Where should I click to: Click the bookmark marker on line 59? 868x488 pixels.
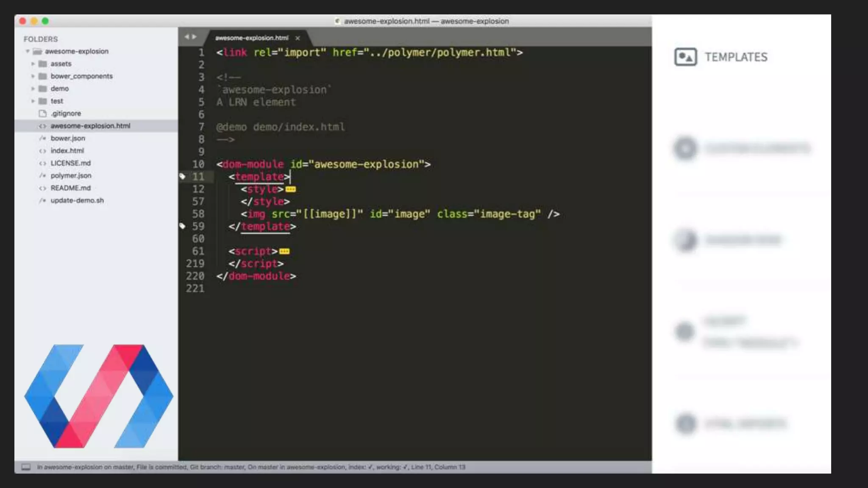pos(183,226)
